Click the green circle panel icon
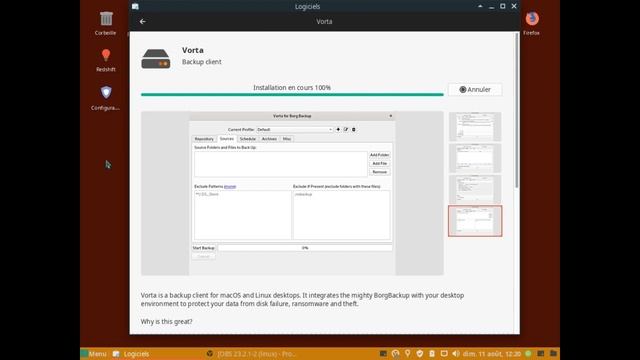The height and width of the screenshot is (360, 640). point(528,353)
